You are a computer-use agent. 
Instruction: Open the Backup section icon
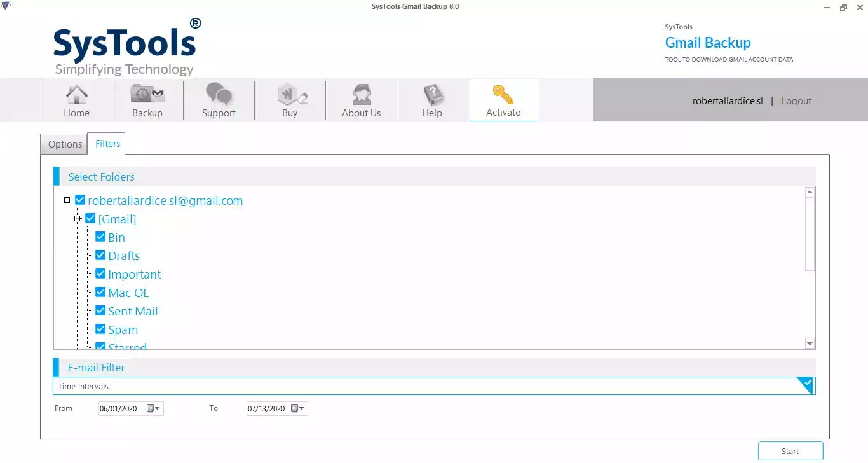point(147,94)
